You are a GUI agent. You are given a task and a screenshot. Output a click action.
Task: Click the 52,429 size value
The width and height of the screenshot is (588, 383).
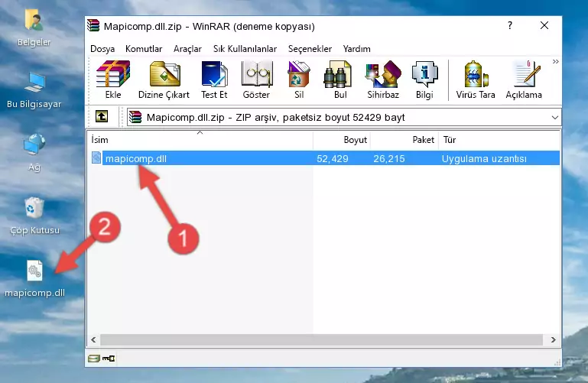[x=333, y=158]
